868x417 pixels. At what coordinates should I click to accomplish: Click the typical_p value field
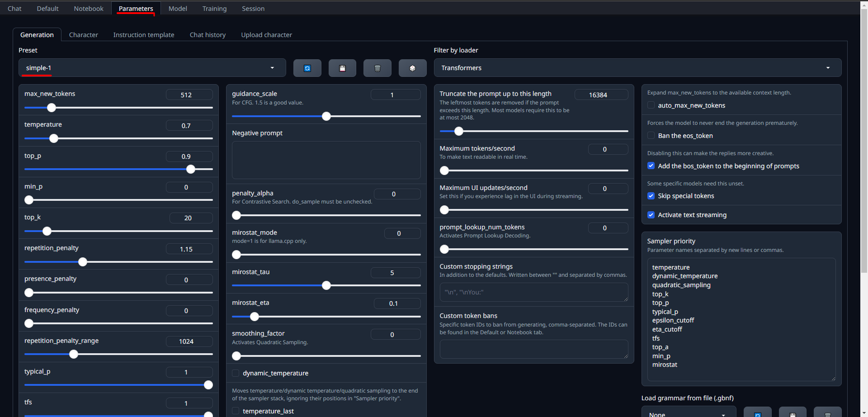coord(189,372)
